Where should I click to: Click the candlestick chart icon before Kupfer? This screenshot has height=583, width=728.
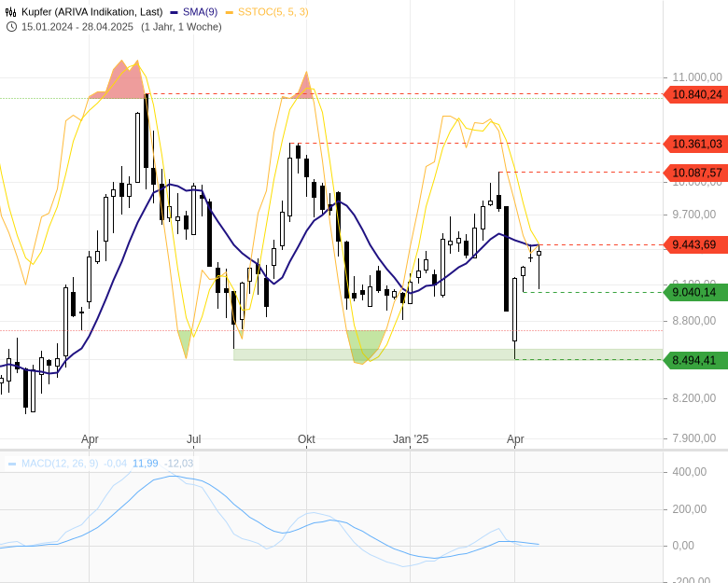(x=11, y=12)
